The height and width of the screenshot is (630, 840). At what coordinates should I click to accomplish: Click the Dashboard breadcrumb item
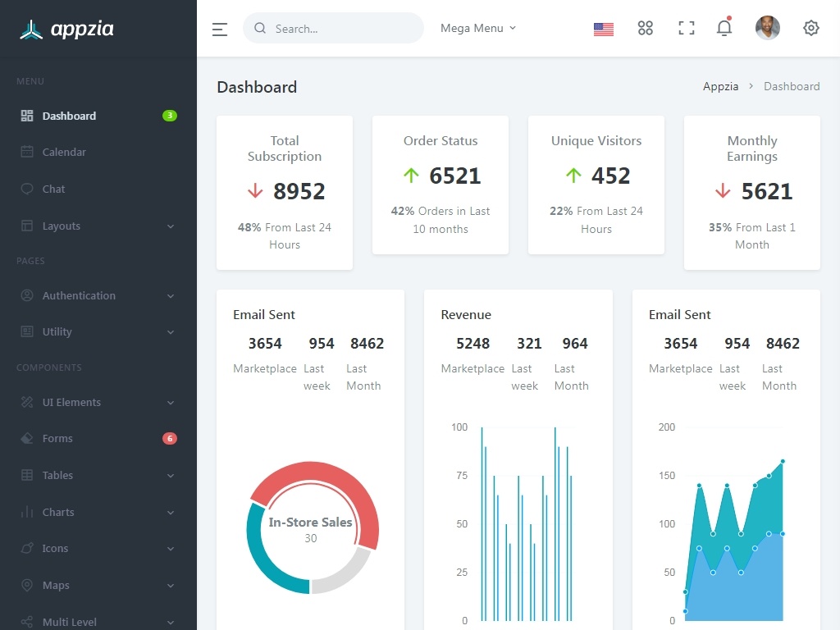pos(792,86)
